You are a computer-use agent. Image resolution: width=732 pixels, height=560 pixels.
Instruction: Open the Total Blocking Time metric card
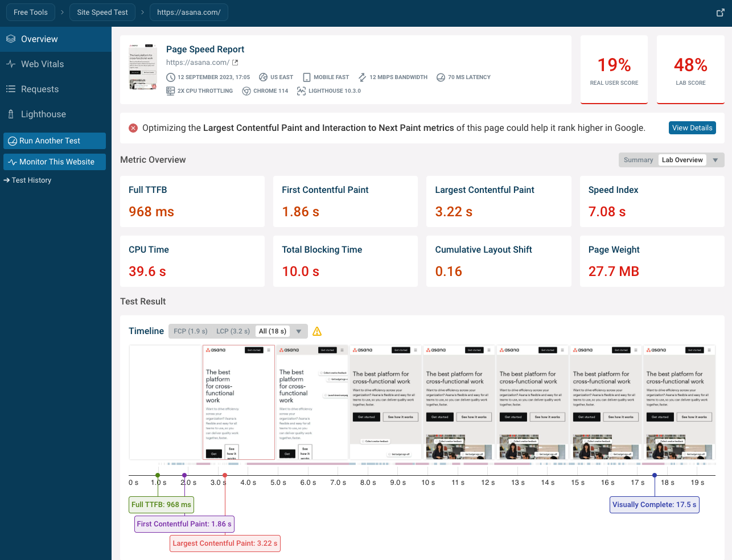(x=346, y=261)
